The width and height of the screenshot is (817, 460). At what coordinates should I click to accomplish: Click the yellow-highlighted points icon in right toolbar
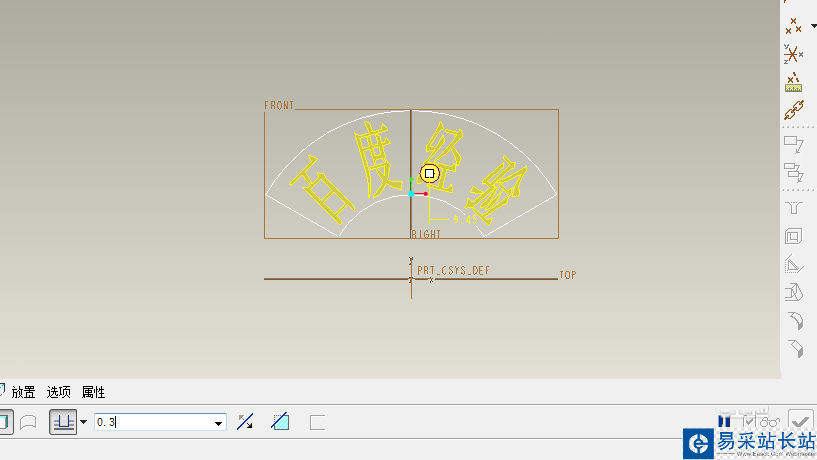[x=794, y=82]
